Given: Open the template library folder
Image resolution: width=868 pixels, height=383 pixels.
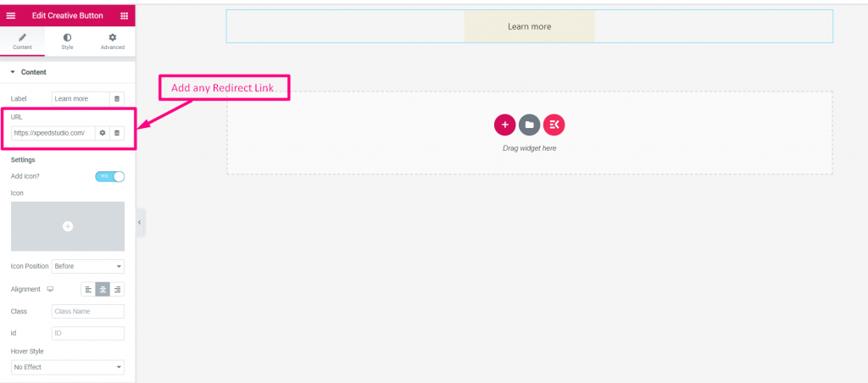Looking at the screenshot, I should (529, 125).
